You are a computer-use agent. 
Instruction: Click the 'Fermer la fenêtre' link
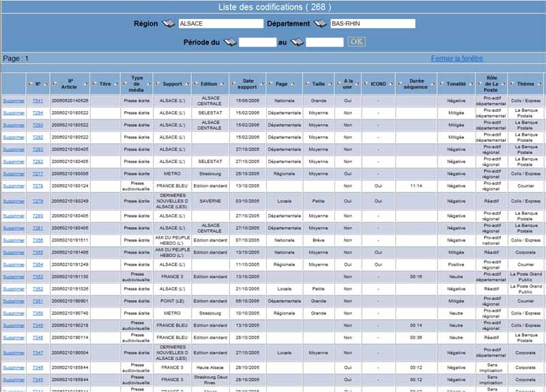pyautogui.click(x=457, y=59)
